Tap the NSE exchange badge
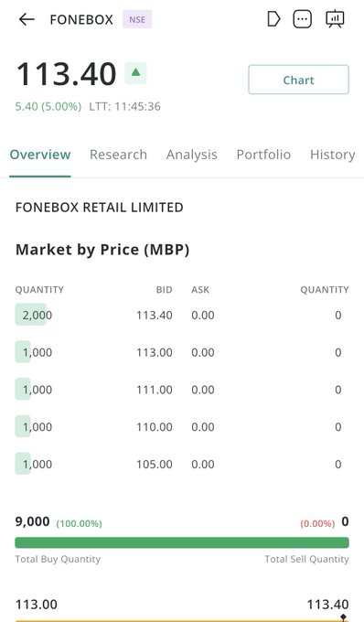This screenshot has height=622, width=364. 137,19
